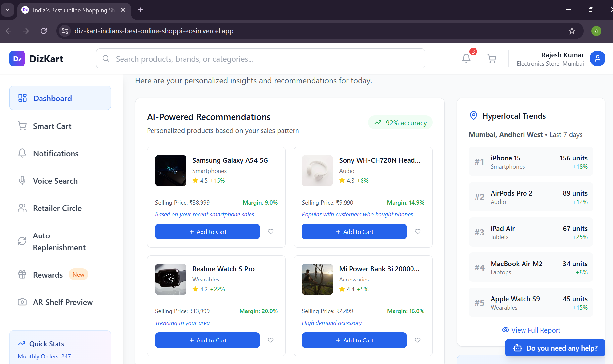Add Sony headphones to wishlist via heart
The width and height of the screenshot is (613, 364).
coord(418,232)
